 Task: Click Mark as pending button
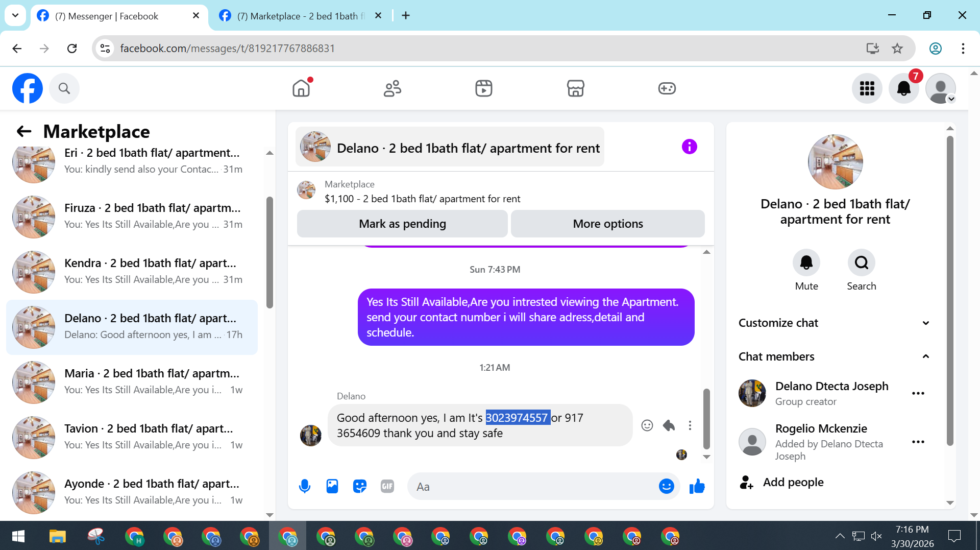(402, 224)
